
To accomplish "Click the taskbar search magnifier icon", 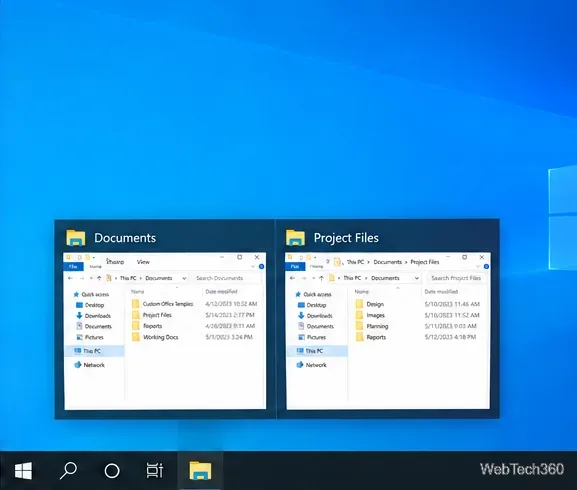I will (68, 471).
